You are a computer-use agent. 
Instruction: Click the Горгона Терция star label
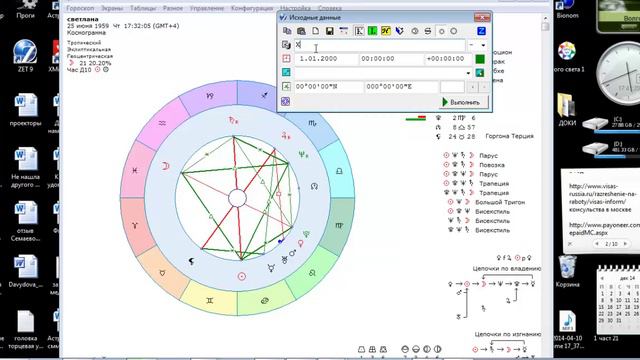pos(509,136)
